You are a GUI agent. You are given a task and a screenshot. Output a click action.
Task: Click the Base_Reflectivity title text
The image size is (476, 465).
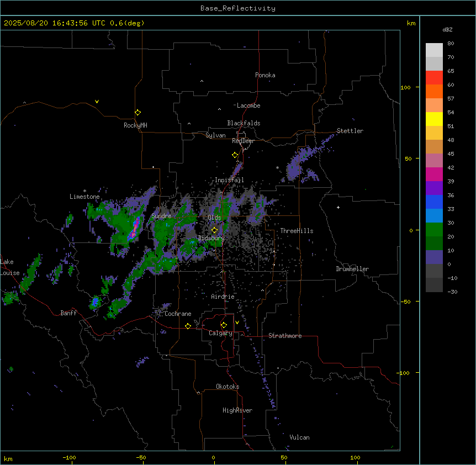pyautogui.click(x=238, y=8)
